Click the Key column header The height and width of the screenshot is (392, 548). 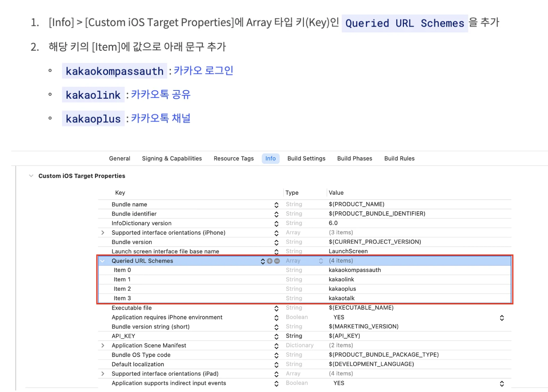(x=120, y=193)
